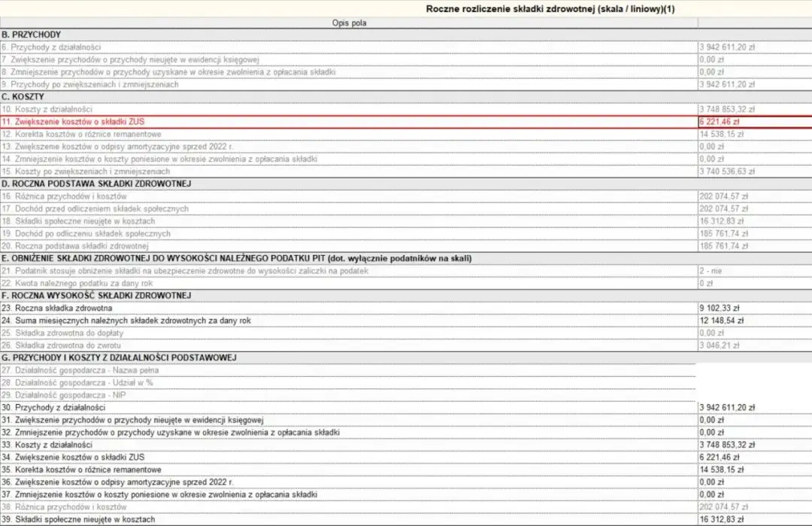Click the '2 - nie' value in row 21
Screen dimensions: 812x526
point(710,271)
